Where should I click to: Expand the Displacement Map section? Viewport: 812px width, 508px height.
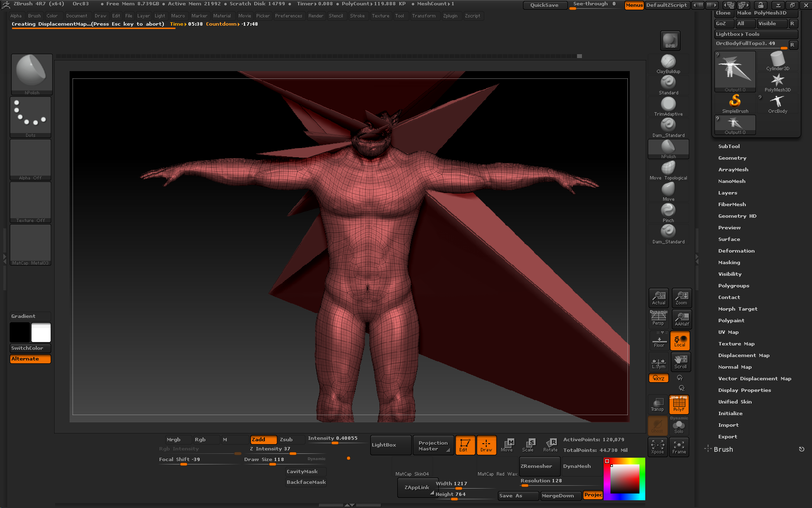click(x=744, y=356)
